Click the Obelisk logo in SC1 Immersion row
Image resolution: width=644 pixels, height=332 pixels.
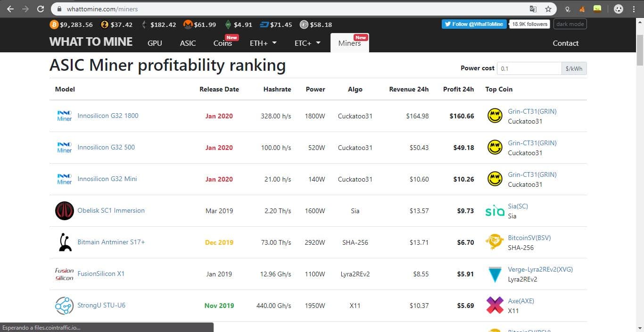pos(65,211)
